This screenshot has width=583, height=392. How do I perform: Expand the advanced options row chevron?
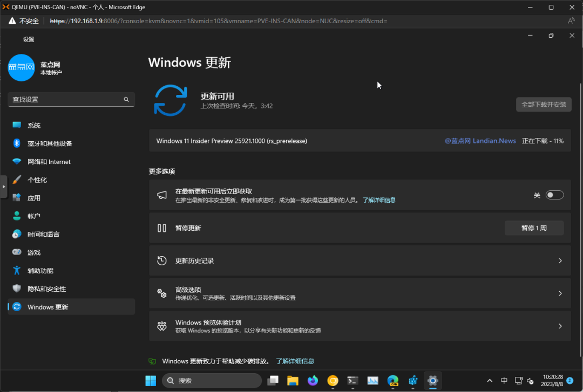pyautogui.click(x=560, y=293)
